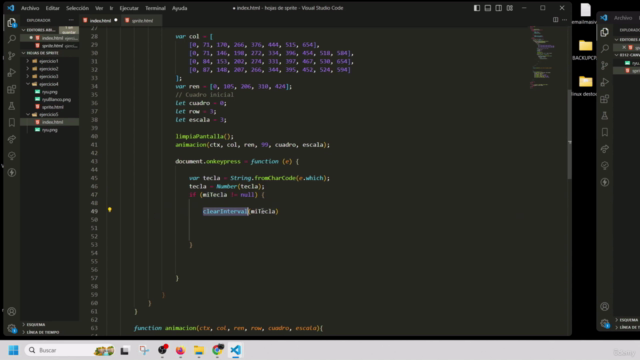Screen dimensions: 640x360
Task: Open index.html under ejercicio5 folder
Action: pyautogui.click(x=52, y=122)
